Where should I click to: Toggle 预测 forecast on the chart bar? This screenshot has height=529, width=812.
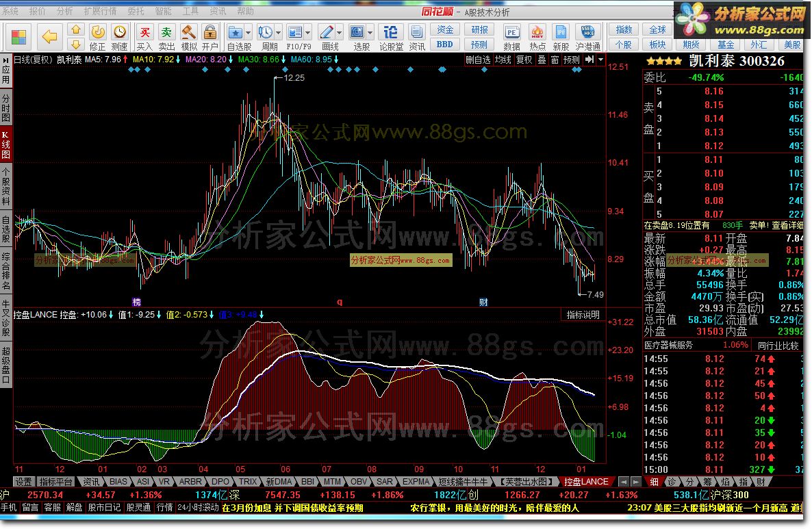pyautogui.click(x=572, y=60)
